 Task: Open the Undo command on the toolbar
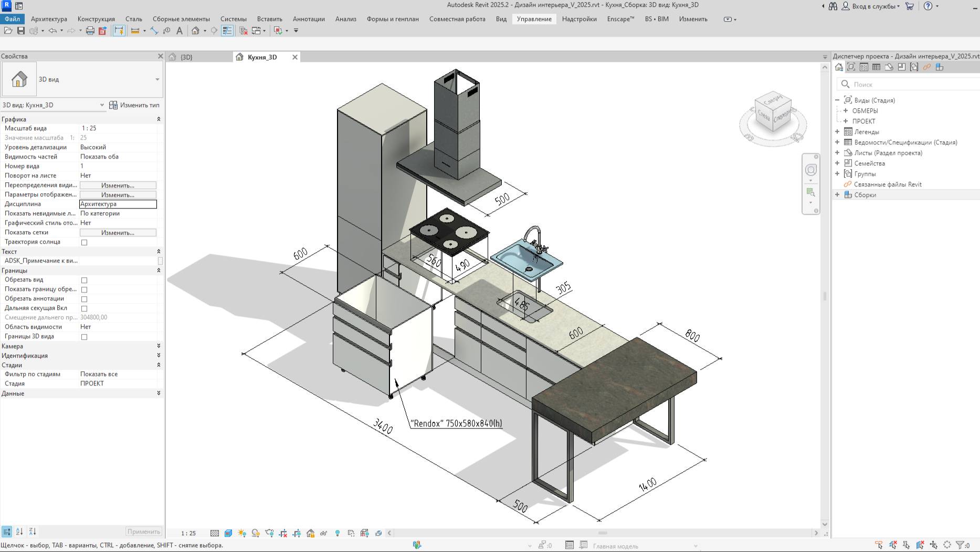pyautogui.click(x=52, y=30)
